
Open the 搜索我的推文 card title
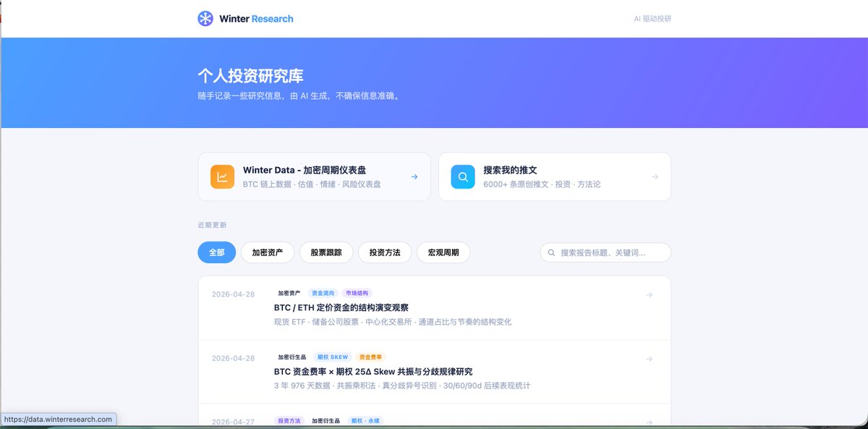[511, 170]
